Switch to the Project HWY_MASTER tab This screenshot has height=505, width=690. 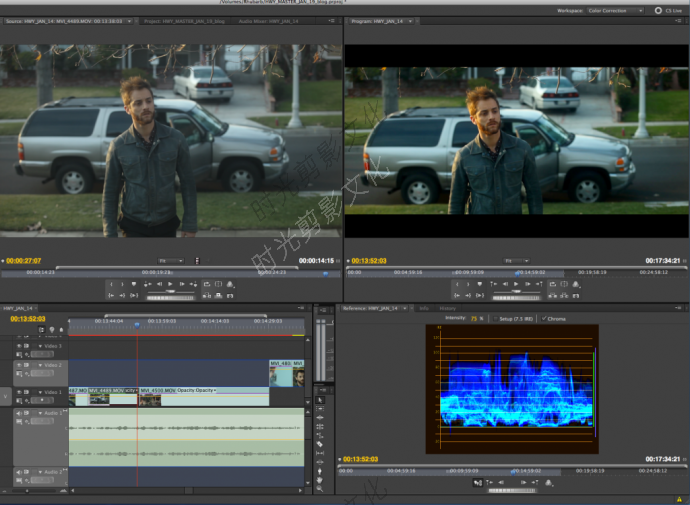coord(184,21)
